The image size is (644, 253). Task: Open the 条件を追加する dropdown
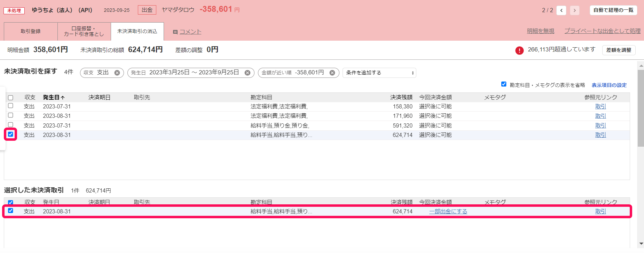[x=379, y=73]
